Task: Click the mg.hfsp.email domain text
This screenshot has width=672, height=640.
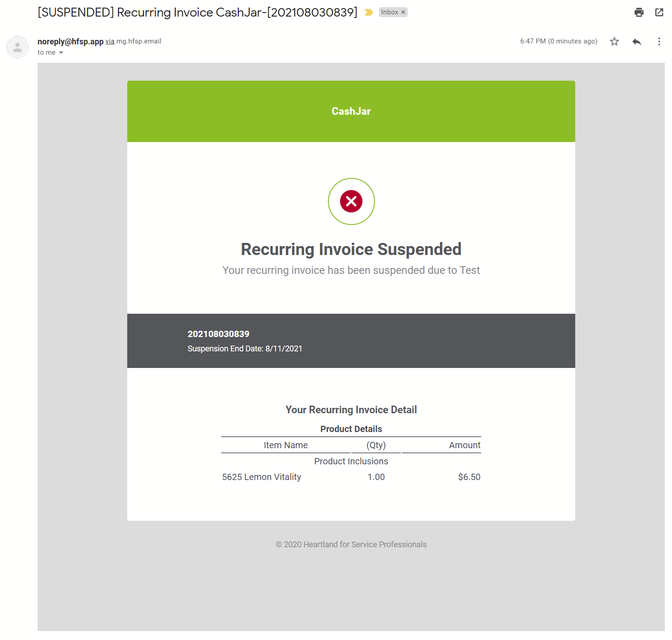Action: coord(139,41)
